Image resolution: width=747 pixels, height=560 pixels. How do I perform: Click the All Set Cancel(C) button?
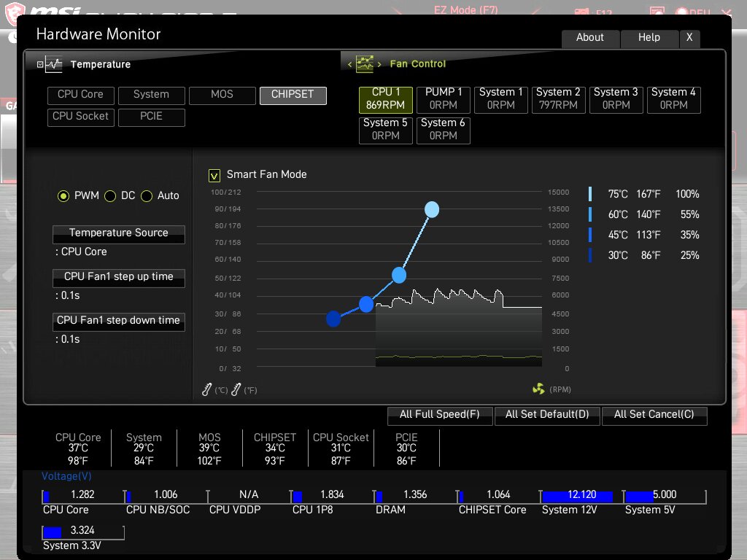(654, 415)
